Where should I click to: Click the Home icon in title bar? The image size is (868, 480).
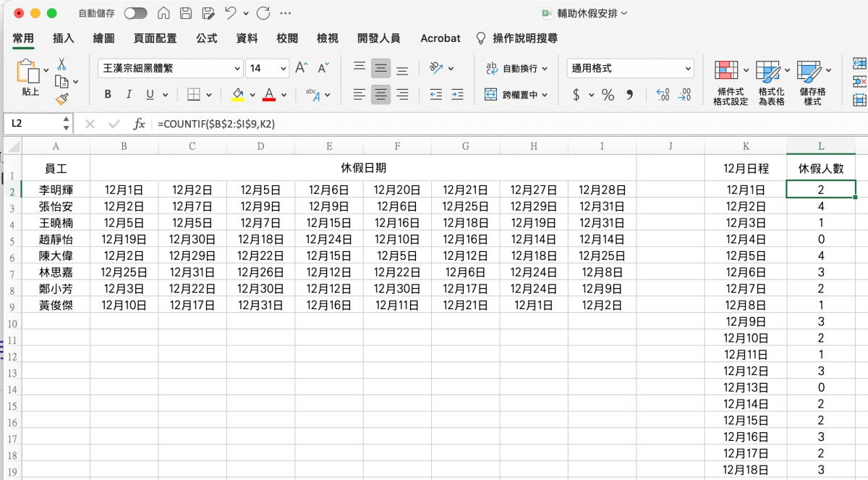point(163,13)
